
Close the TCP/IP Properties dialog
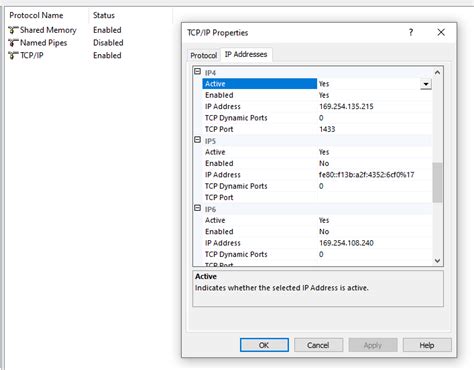441,32
